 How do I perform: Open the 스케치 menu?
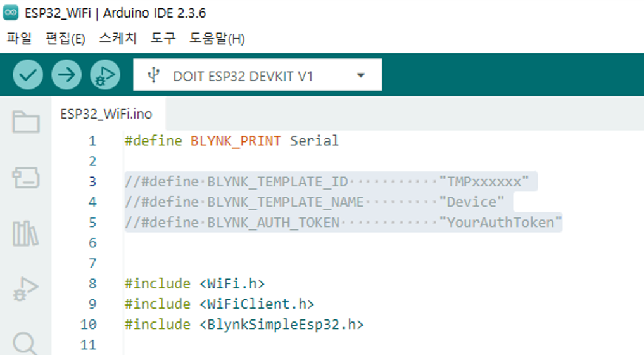coord(117,39)
